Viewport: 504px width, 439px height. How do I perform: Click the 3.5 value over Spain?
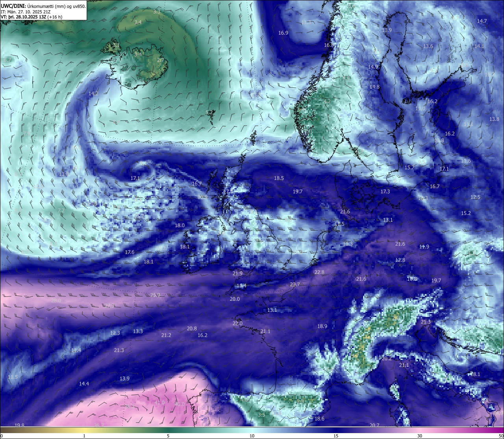point(261,415)
